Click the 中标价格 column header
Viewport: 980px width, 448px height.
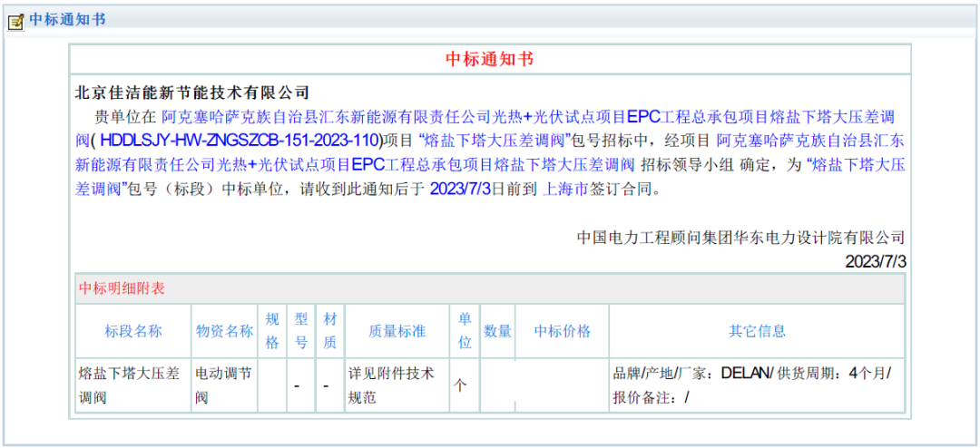(562, 331)
